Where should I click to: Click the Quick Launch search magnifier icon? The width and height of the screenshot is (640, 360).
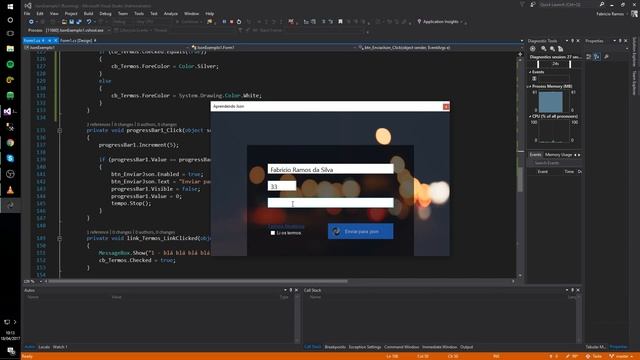602,4
